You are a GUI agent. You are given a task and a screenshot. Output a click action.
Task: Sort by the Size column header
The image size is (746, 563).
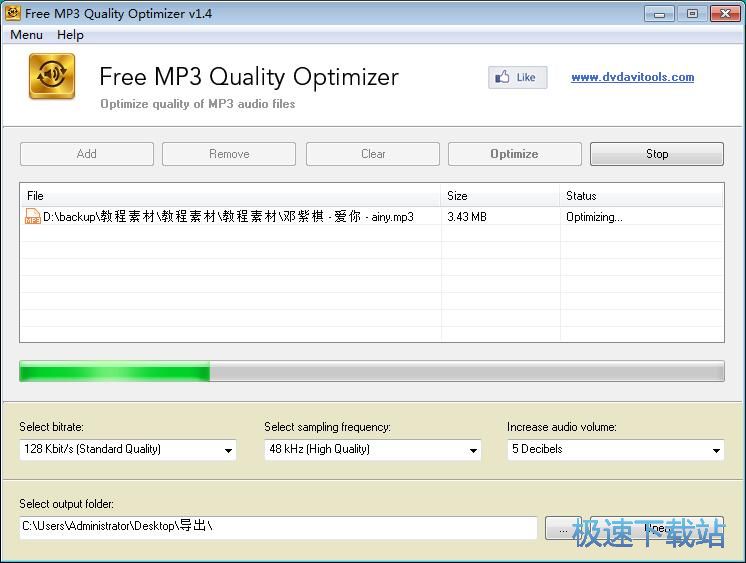(500, 196)
